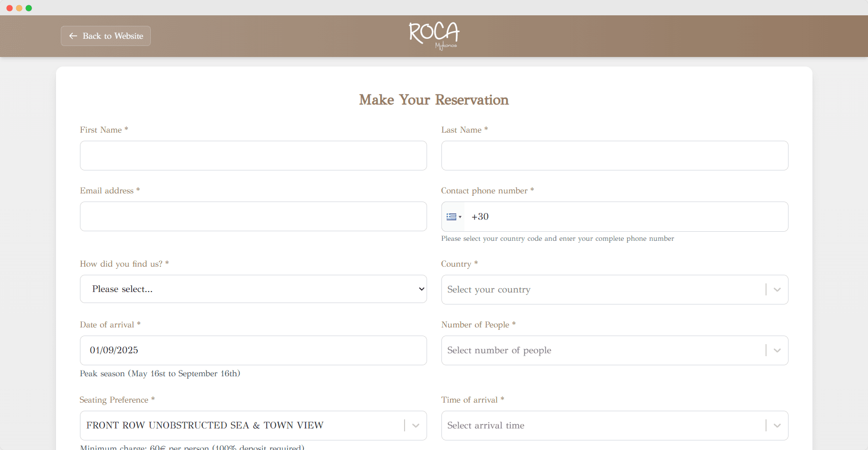Click the 'How did you find us? *' label
Screen dimensions: 868x450
click(x=124, y=264)
